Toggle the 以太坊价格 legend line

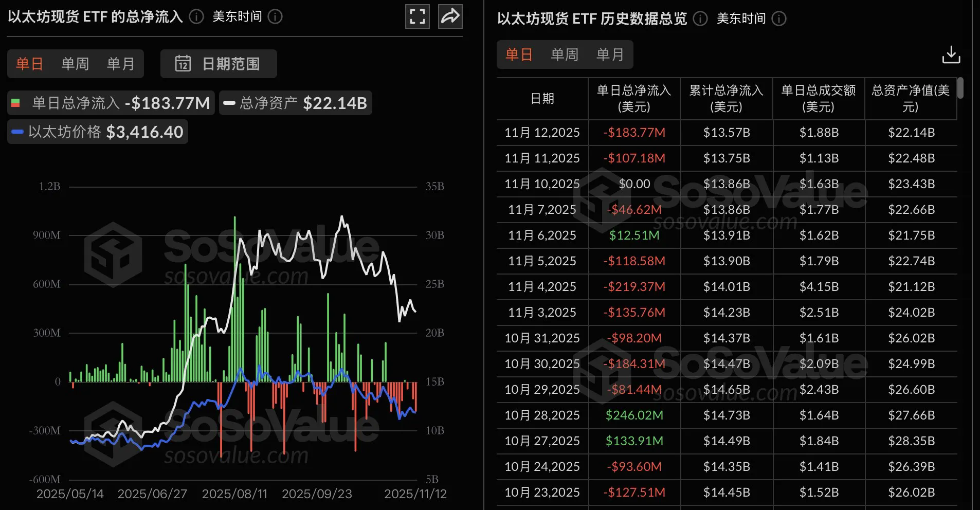coord(98,132)
